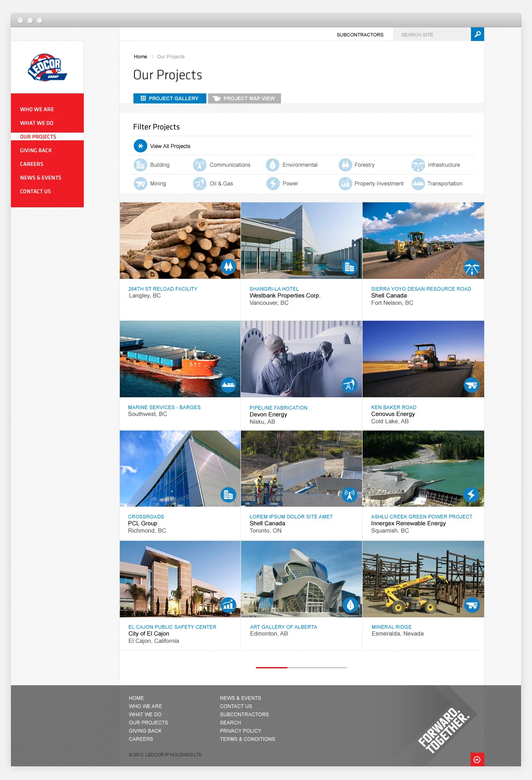Open the Mineral Ridge project link
The image size is (532, 780).
[391, 627]
